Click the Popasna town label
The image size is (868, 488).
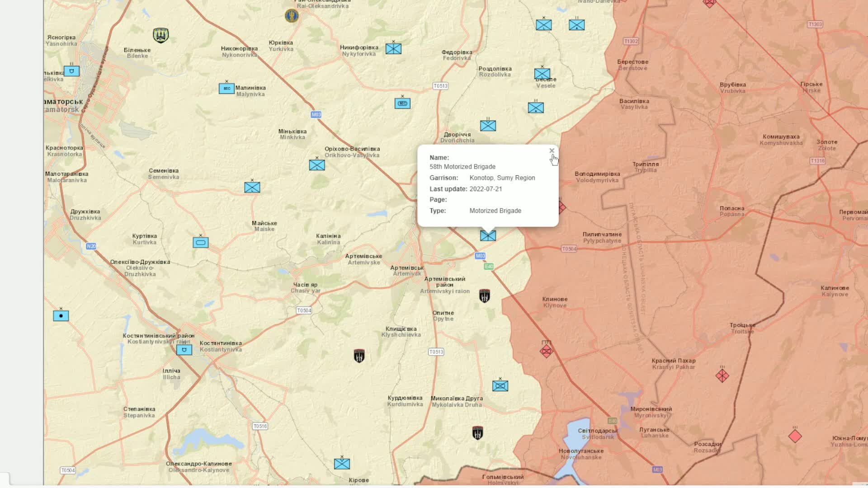point(732,211)
